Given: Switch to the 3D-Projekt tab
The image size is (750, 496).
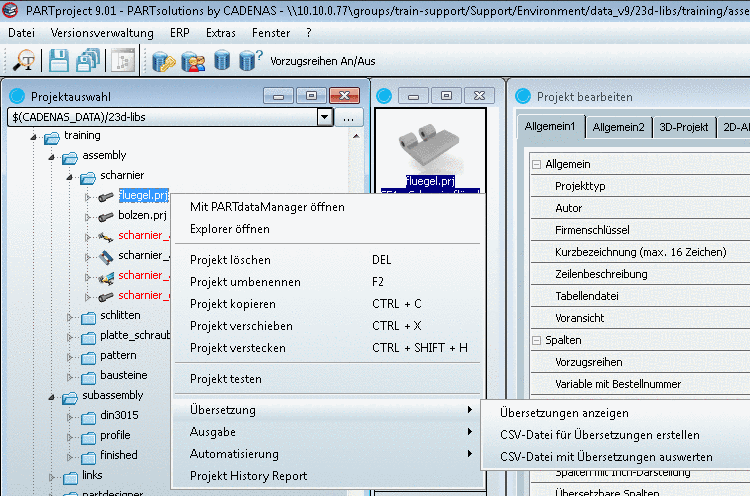Looking at the screenshot, I should pyautogui.click(x=684, y=127).
